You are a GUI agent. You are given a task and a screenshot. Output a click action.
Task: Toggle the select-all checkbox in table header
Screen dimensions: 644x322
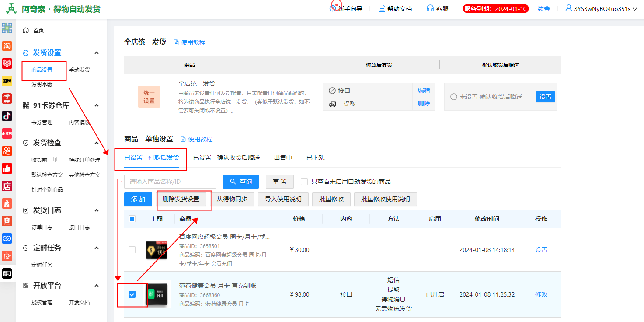(x=132, y=219)
